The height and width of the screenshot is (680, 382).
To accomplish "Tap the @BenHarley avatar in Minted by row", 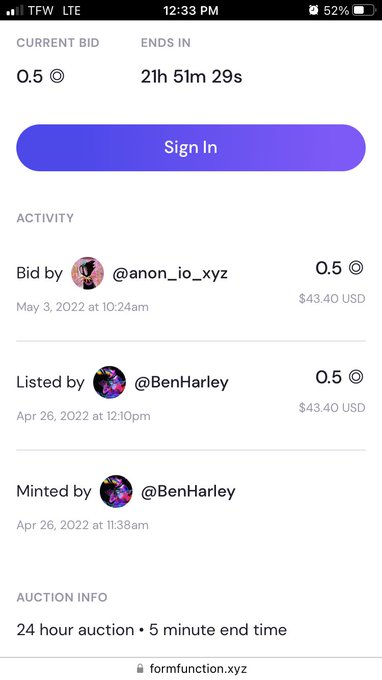I will tap(116, 491).
